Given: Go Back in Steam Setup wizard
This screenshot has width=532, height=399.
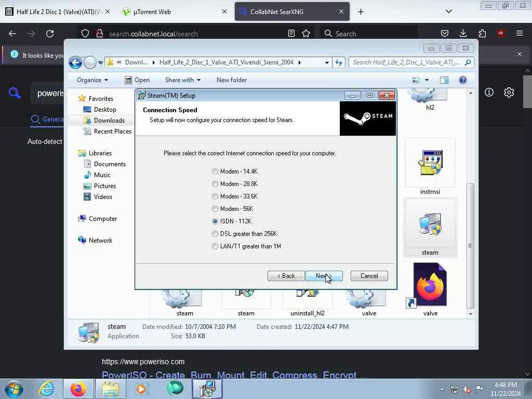Looking at the screenshot, I should click(x=286, y=276).
